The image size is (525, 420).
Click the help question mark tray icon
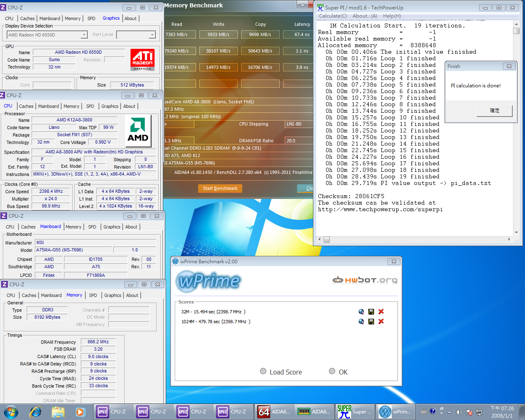[432, 411]
